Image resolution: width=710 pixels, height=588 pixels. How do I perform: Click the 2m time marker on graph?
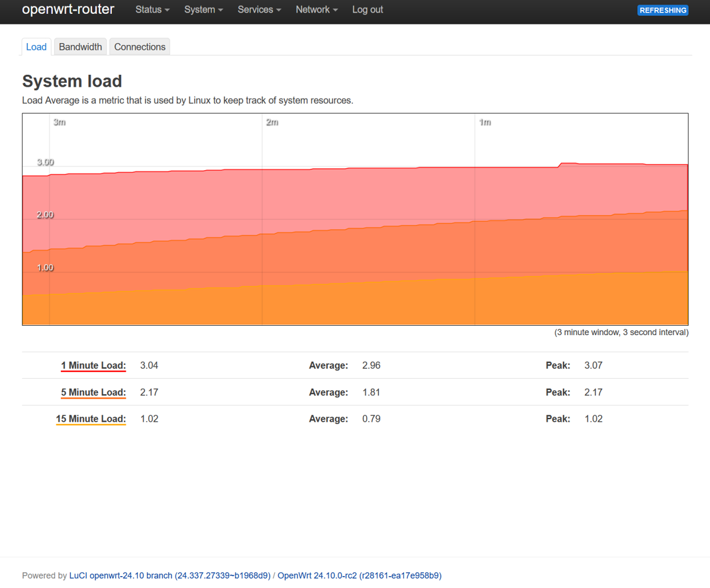272,122
